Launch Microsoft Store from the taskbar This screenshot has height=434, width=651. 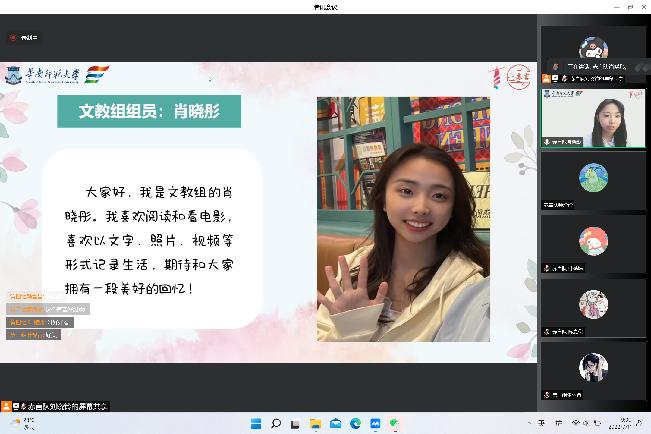tap(335, 424)
